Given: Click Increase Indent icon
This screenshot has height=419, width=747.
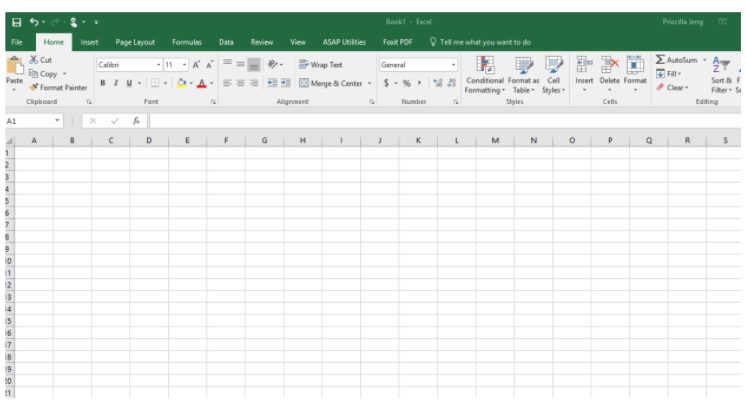Looking at the screenshot, I should [285, 83].
